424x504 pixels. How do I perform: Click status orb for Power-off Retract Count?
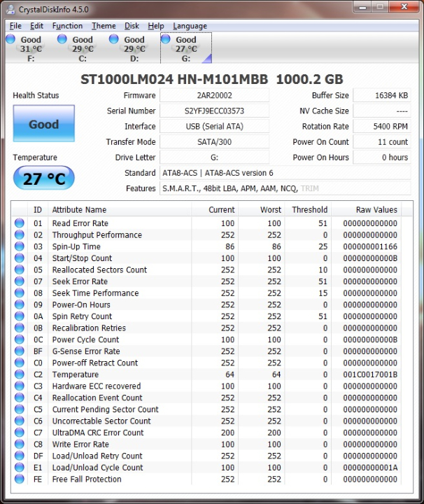pos(20,363)
